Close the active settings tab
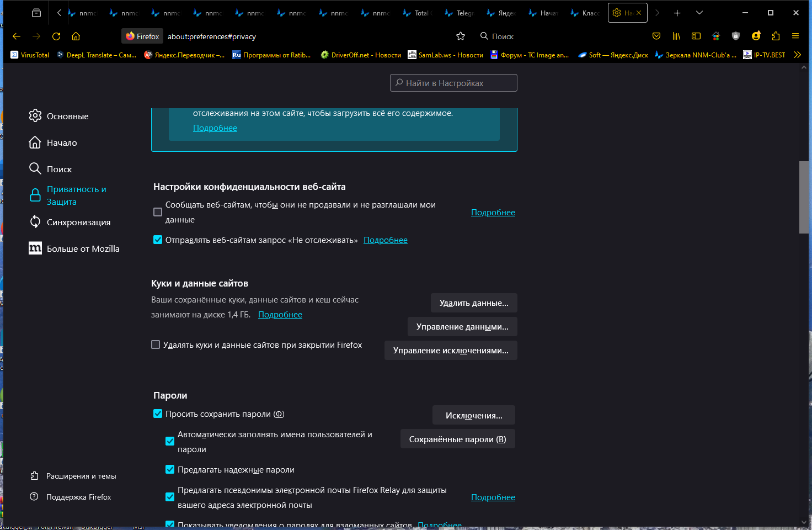This screenshot has width=812, height=530. pos(639,13)
